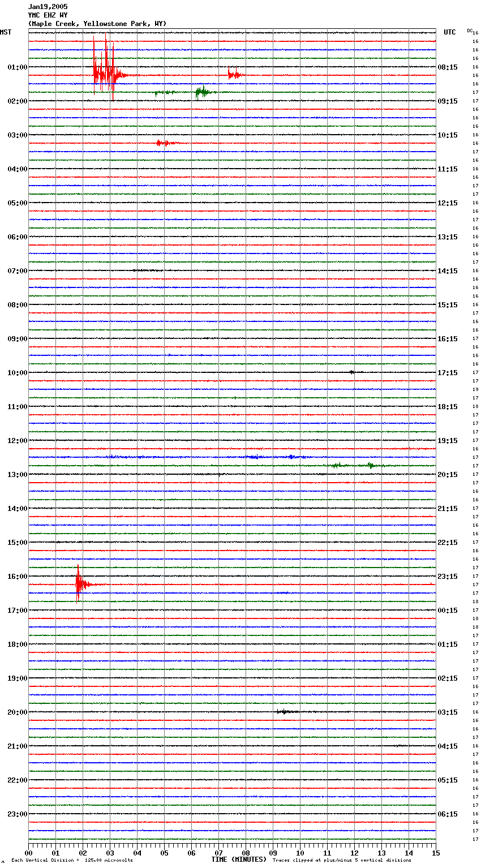Select the 20:00 MST time label

[x=18, y=712]
